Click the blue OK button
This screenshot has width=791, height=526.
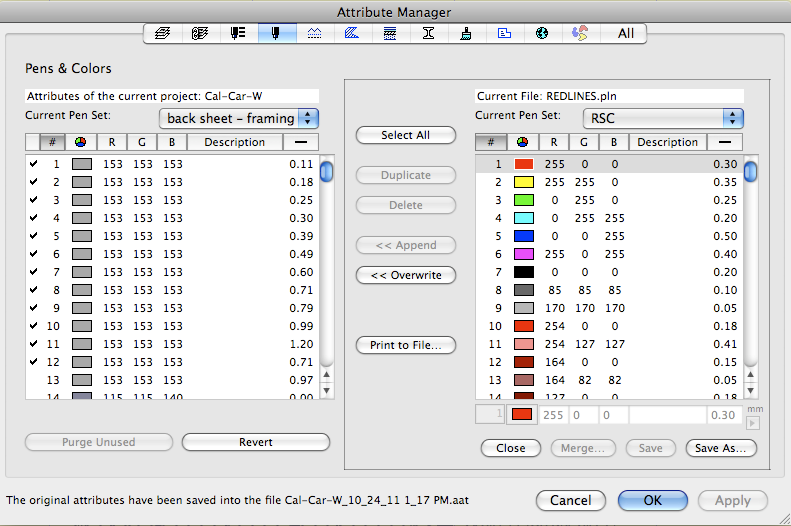(x=652, y=500)
